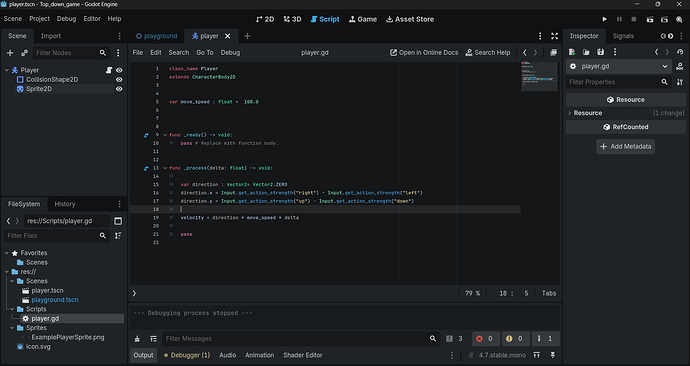Image resolution: width=690 pixels, height=366 pixels.
Task: Pin the bottom panel
Action: pos(553,355)
